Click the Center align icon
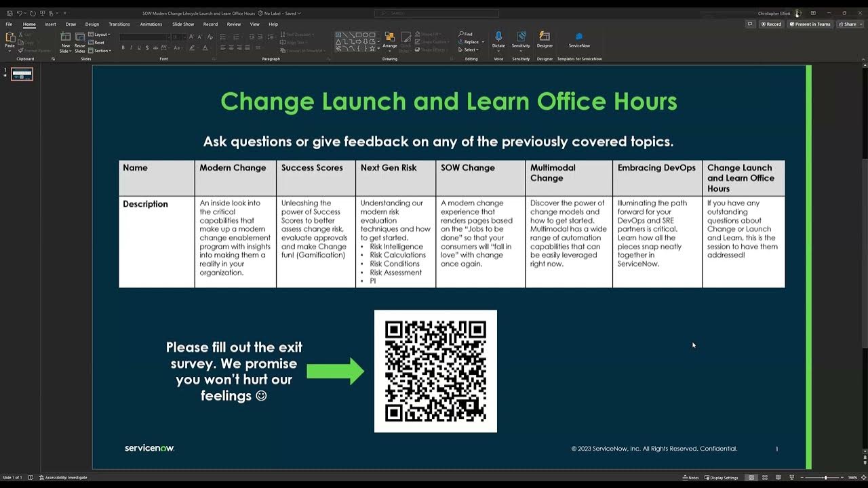868x488 pixels. pos(231,47)
